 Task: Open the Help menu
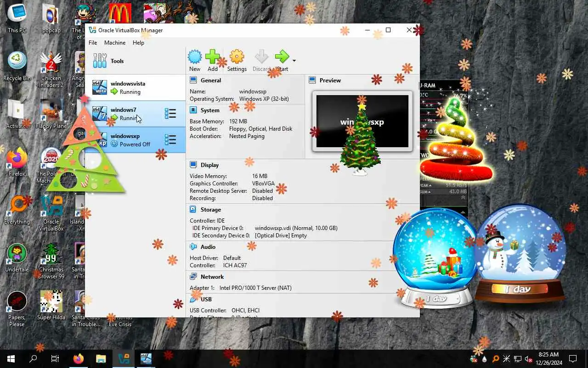138,42
